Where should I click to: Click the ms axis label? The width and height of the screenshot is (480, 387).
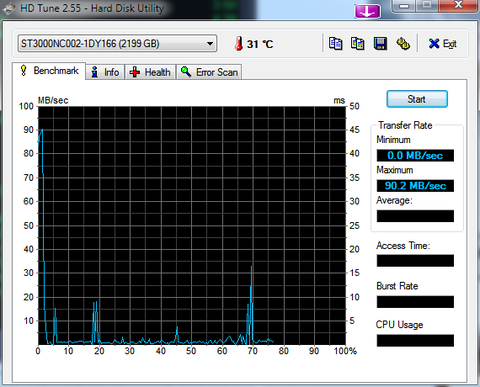(339, 100)
